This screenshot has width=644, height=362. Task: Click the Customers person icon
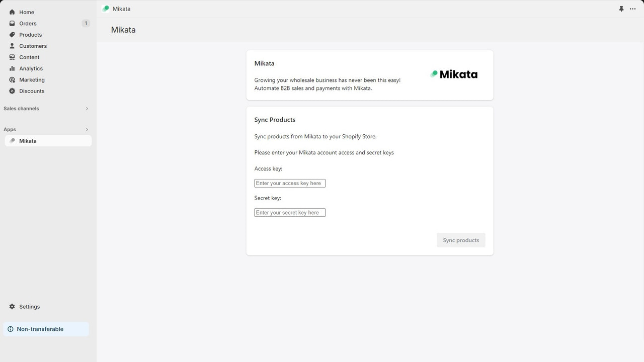click(12, 46)
